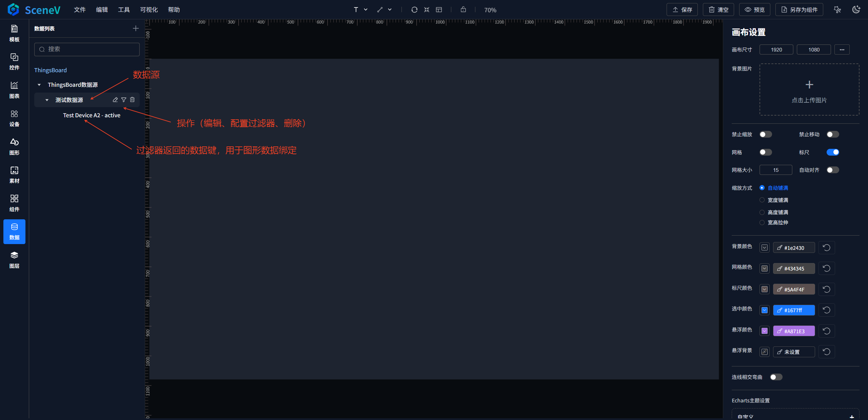Collapse the ThingsBoard数据源 tree node
The height and width of the screenshot is (420, 868).
(x=39, y=85)
